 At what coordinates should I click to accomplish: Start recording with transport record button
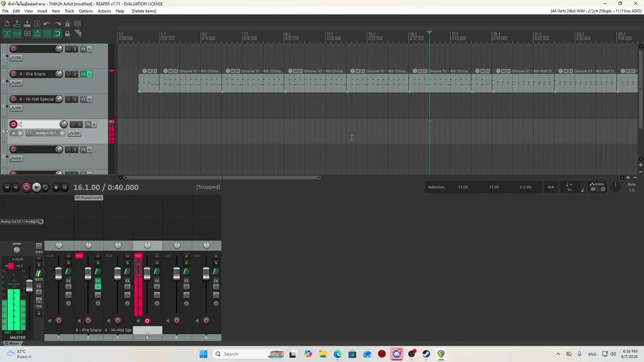click(x=26, y=187)
